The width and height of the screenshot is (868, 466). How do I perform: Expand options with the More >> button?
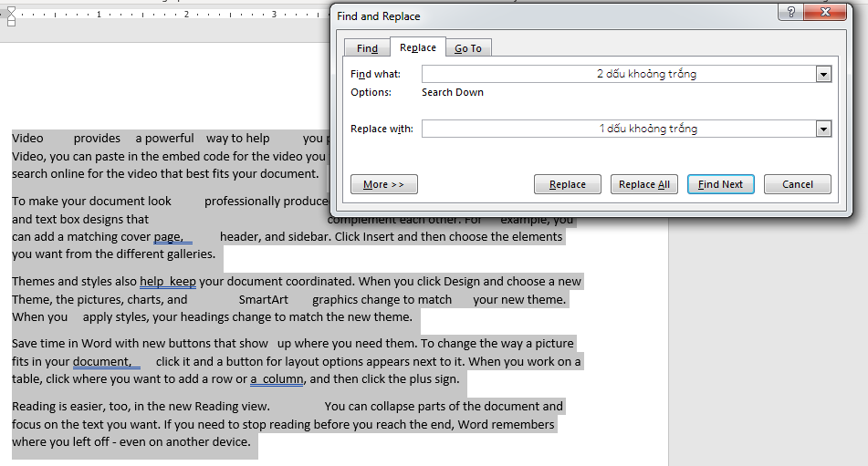tap(383, 184)
